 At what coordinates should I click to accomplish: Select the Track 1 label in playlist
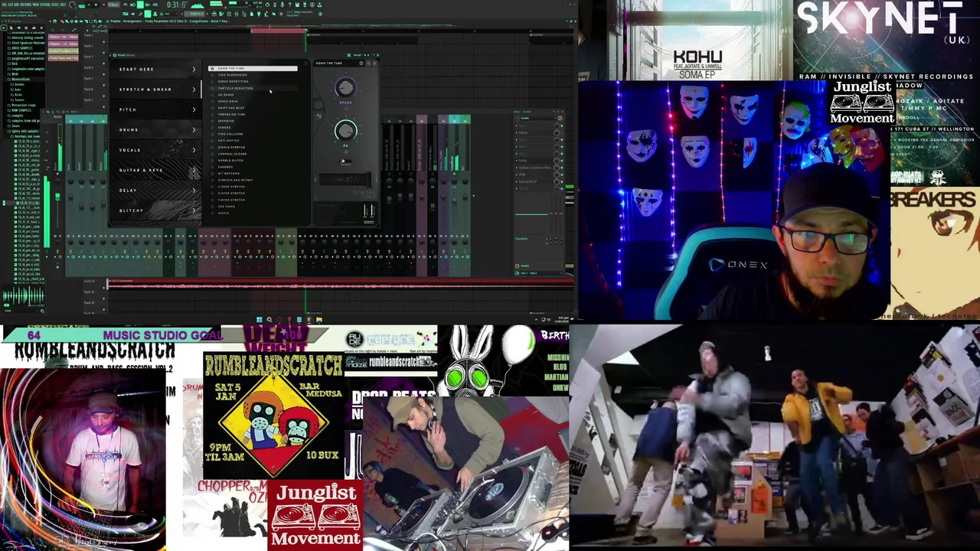(87, 35)
